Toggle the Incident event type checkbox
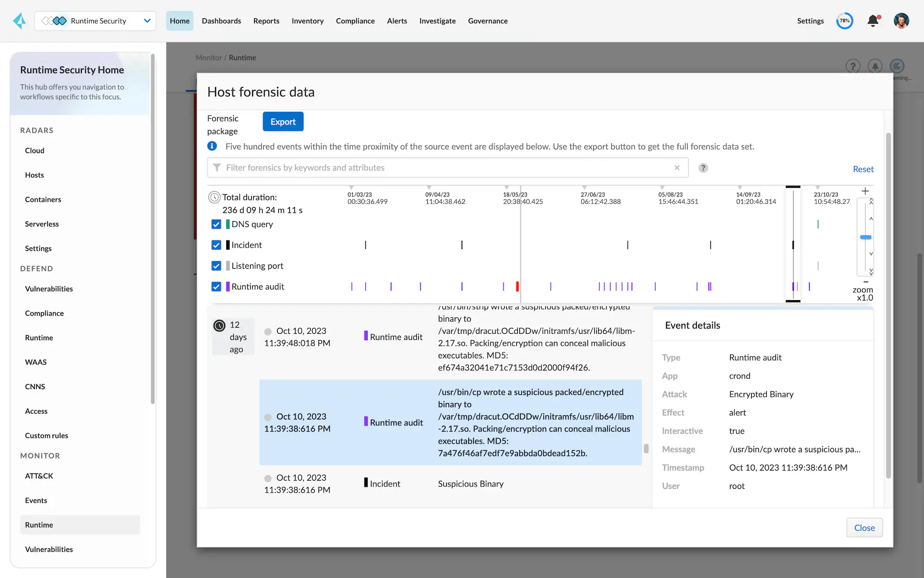 (x=216, y=245)
